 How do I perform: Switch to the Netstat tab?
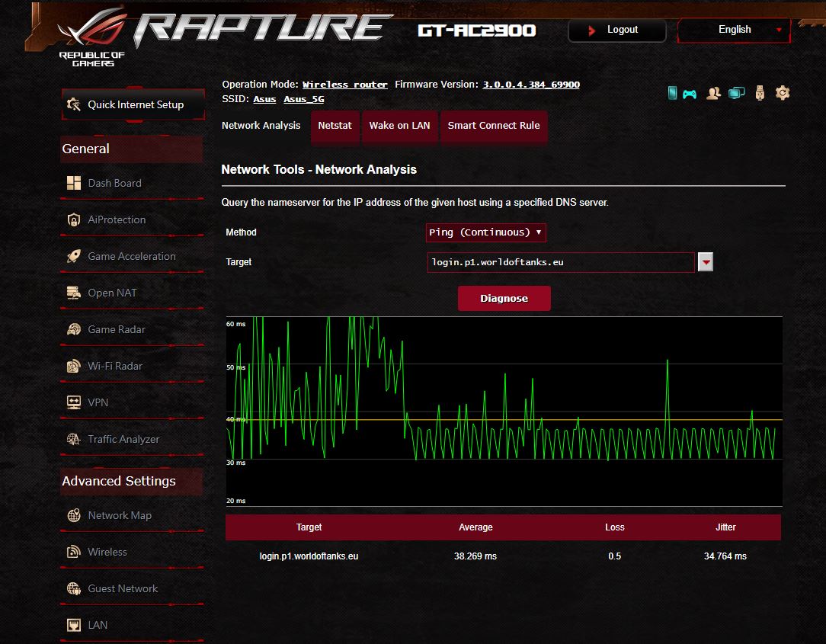(x=335, y=126)
